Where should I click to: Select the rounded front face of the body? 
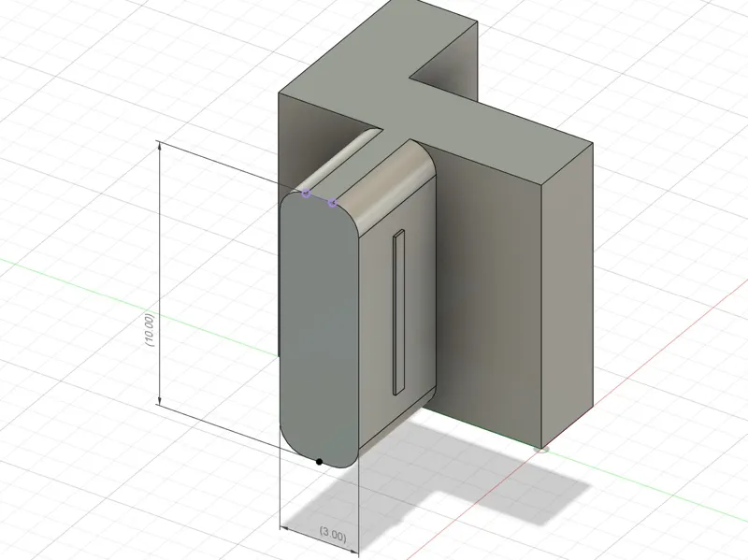point(319,329)
